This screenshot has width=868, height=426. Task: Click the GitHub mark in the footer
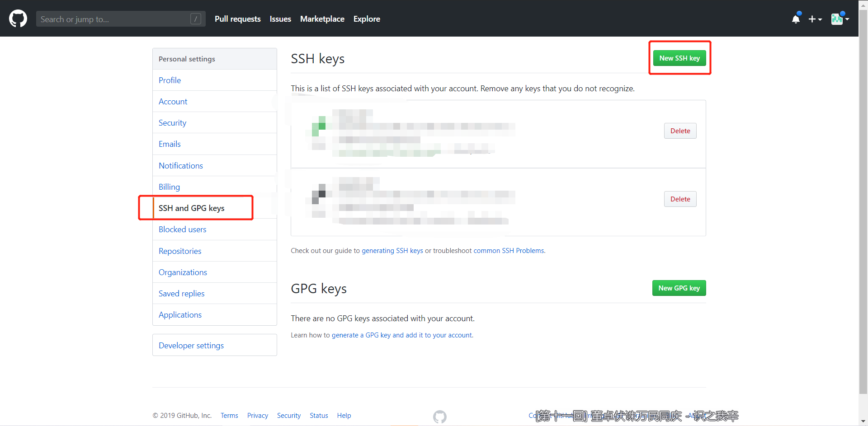click(x=439, y=417)
